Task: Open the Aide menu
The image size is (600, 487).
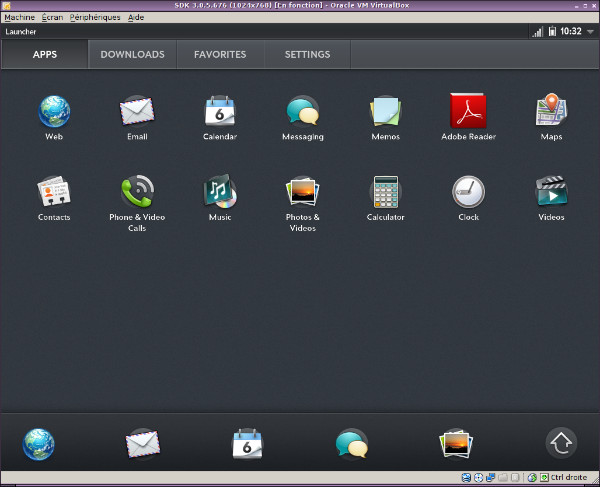Action: pyautogui.click(x=136, y=17)
